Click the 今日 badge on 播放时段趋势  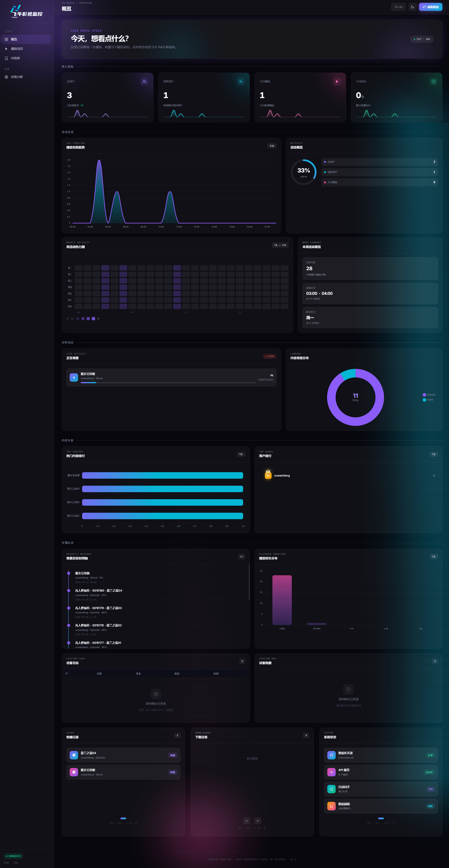click(x=272, y=146)
